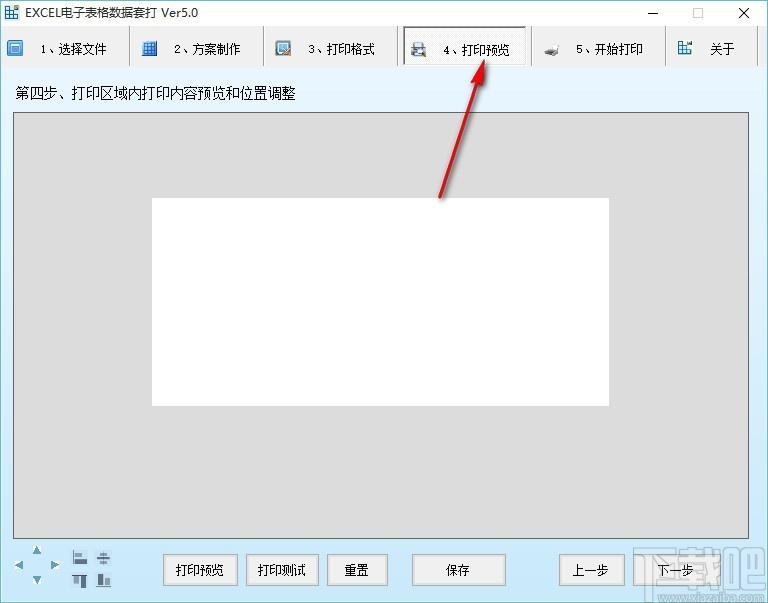Open the app icon menu in title bar
This screenshot has height=603, width=768.
(11, 13)
